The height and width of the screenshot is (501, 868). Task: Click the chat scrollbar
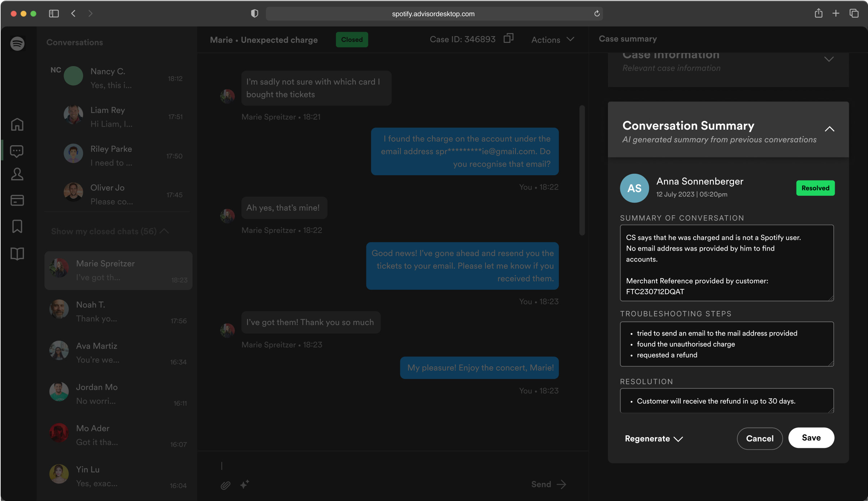tap(582, 170)
